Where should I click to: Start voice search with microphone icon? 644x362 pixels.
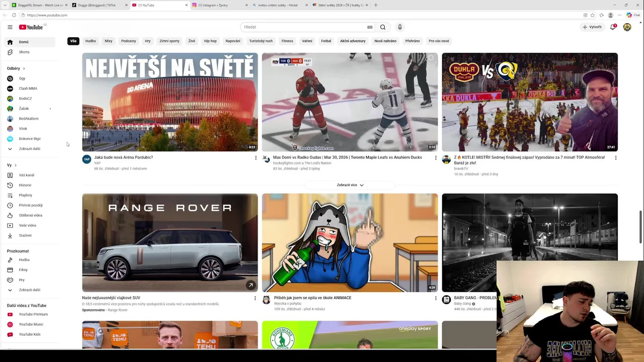click(x=400, y=27)
